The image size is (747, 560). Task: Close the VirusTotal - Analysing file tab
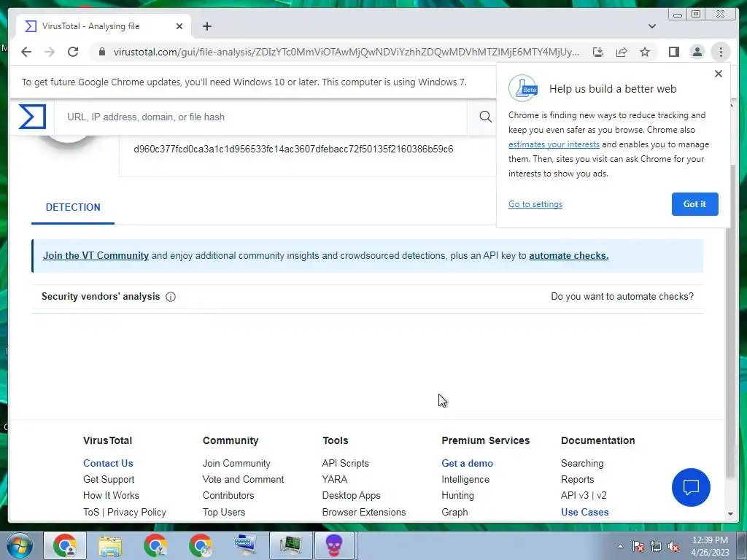[x=179, y=26]
